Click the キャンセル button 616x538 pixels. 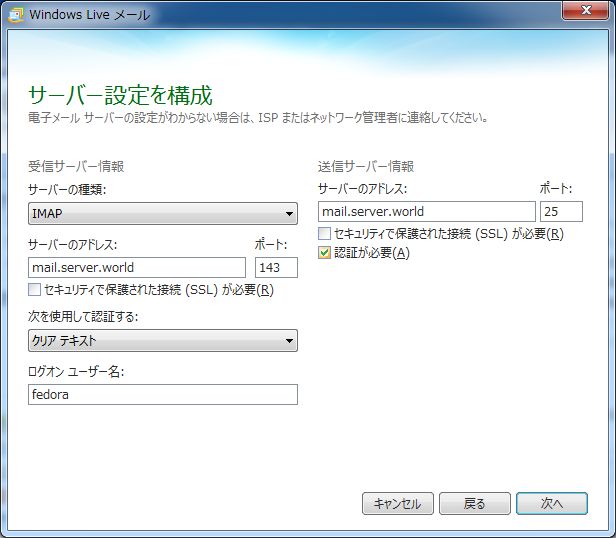398,503
